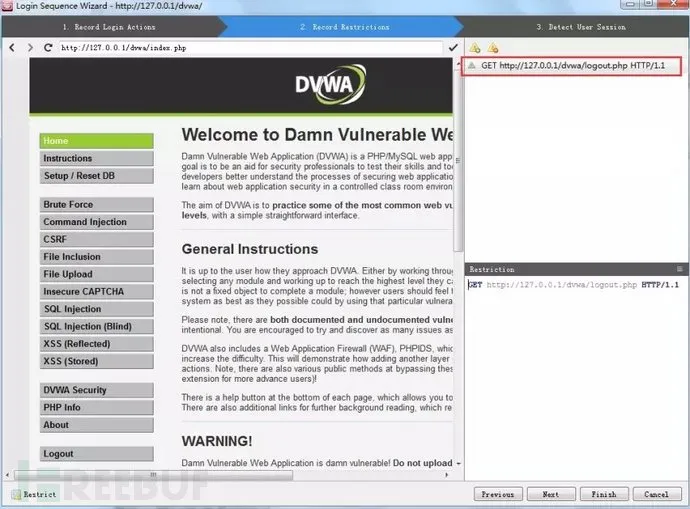Open File Upload module

pos(96,274)
